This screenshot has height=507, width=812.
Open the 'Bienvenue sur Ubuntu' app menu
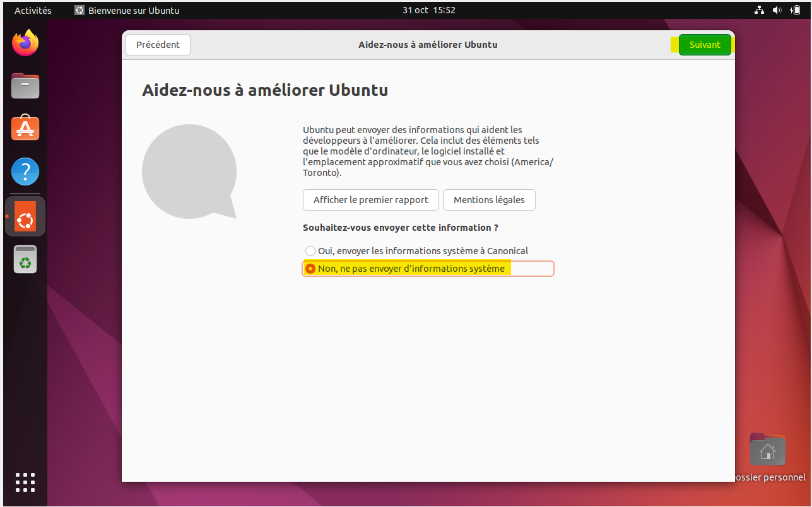(127, 10)
